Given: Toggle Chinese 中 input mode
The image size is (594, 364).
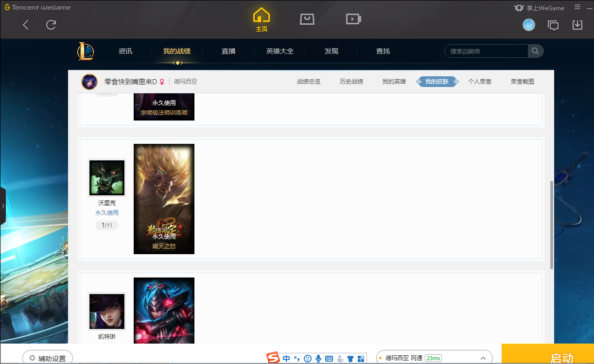Looking at the screenshot, I should pyautogui.click(x=286, y=359).
